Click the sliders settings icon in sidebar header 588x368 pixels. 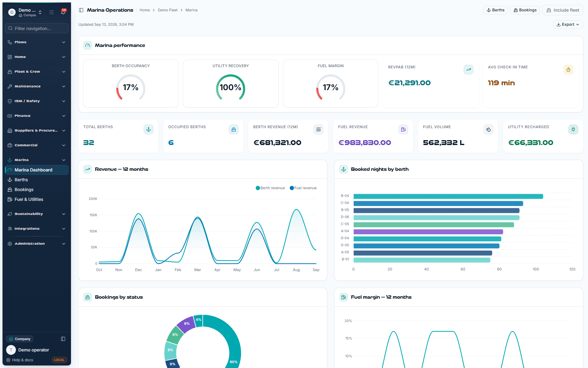click(51, 12)
